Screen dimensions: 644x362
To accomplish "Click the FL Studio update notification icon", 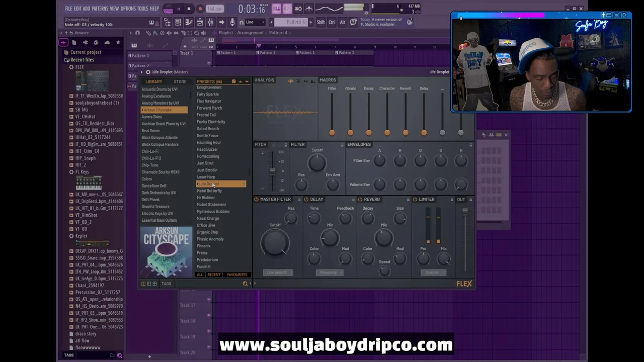I will click(x=410, y=22).
